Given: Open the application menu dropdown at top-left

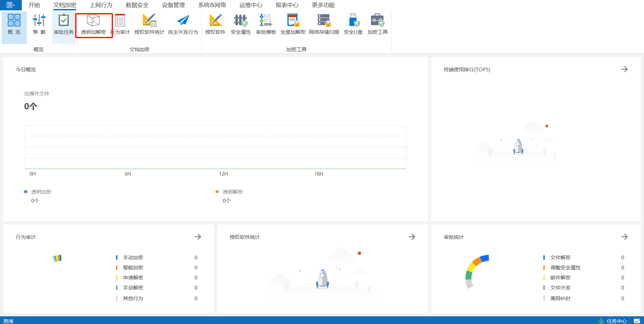Looking at the screenshot, I should pyautogui.click(x=11, y=5).
